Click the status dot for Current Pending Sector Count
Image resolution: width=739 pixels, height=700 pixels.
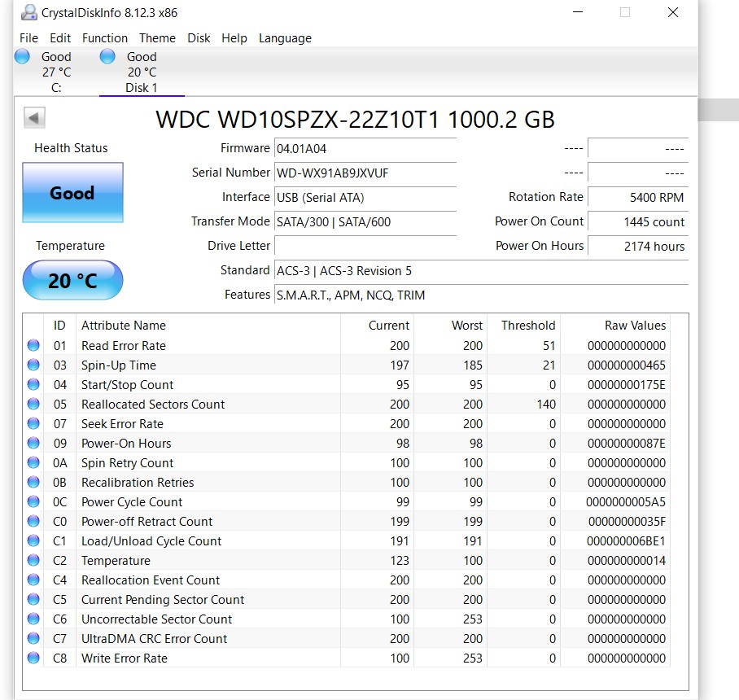33,600
